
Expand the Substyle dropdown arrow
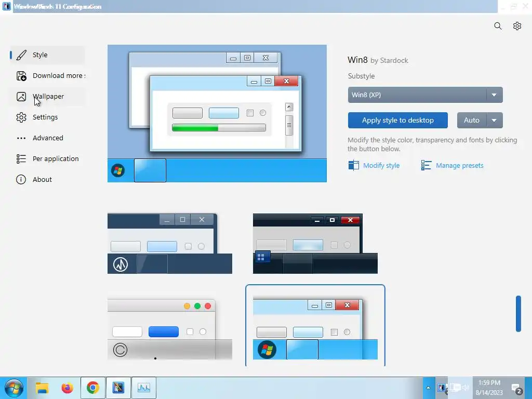click(x=495, y=95)
